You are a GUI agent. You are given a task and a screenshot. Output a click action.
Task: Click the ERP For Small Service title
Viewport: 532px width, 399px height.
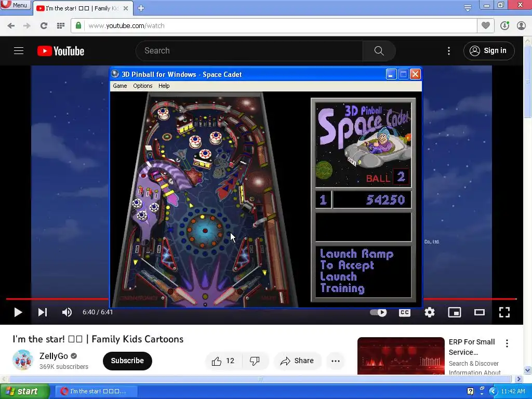click(472, 347)
